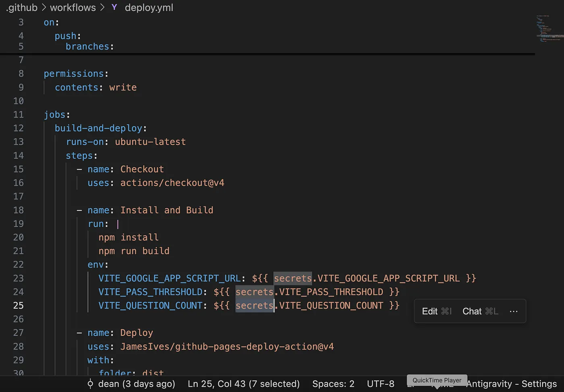564x392 pixels.
Task: Click 'ubuntu-latest' value on line 13
Action: click(150, 142)
